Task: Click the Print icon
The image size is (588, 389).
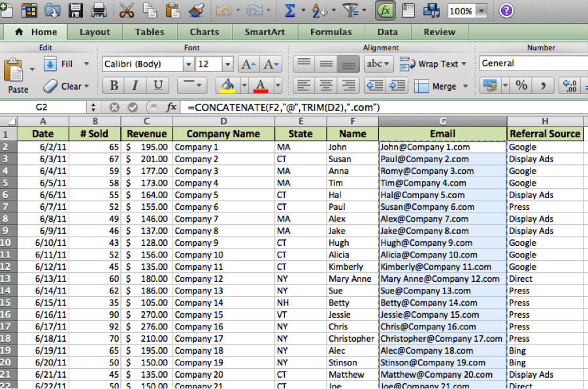Action: pos(100,10)
